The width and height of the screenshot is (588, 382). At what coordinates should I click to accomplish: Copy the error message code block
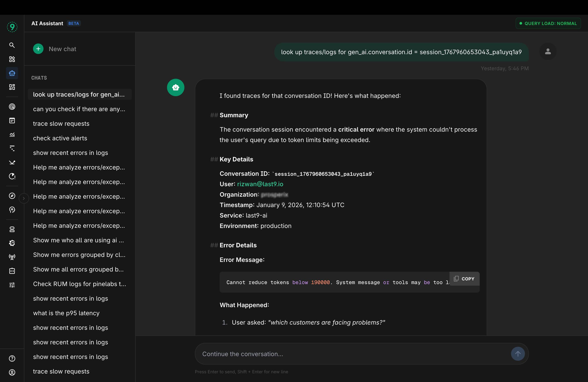click(464, 279)
